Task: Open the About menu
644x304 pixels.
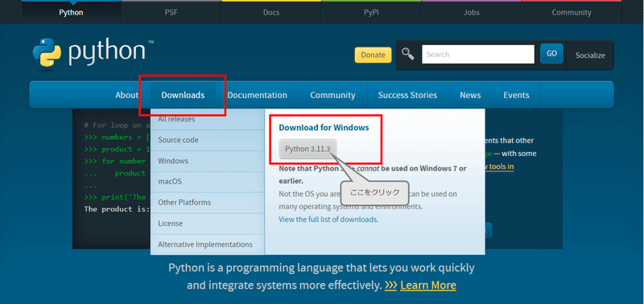Action: click(126, 95)
